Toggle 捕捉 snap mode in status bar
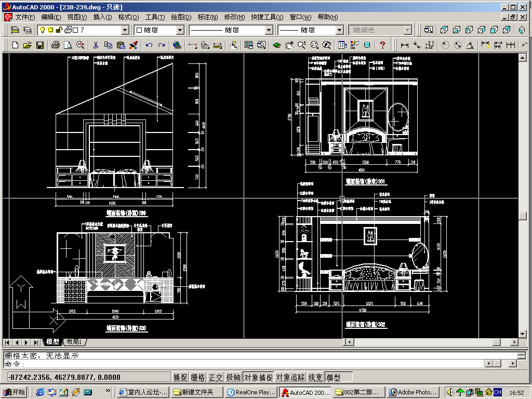The image size is (532, 399). 180,377
